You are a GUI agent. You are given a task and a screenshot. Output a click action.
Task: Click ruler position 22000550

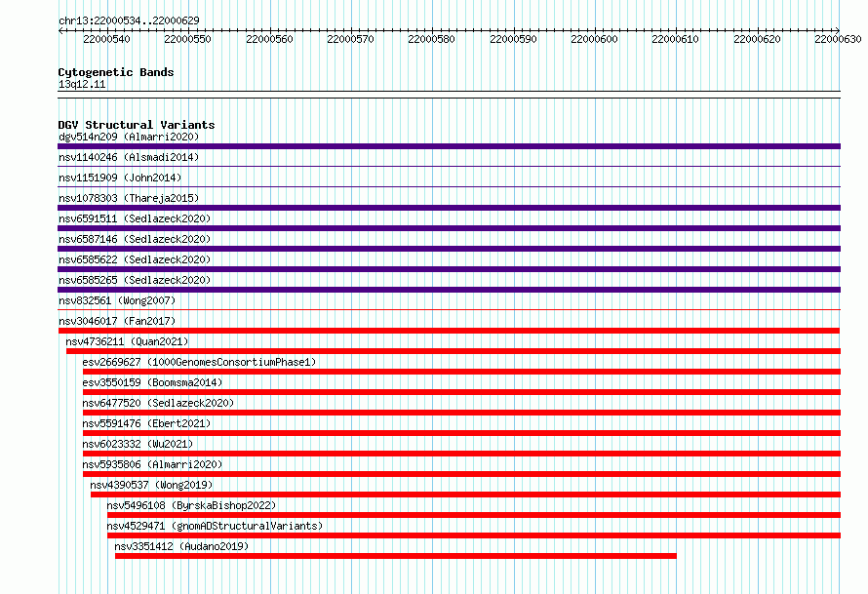pyautogui.click(x=187, y=39)
